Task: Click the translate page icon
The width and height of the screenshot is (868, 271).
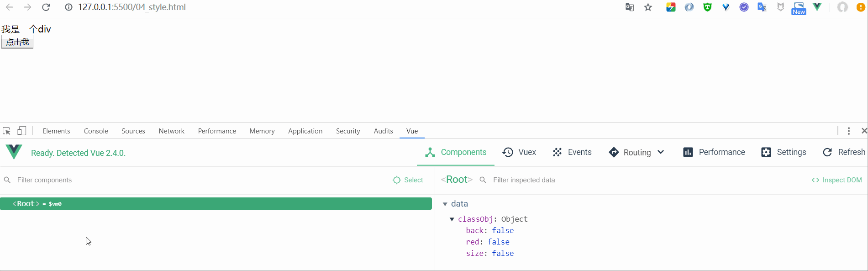Action: tap(630, 7)
